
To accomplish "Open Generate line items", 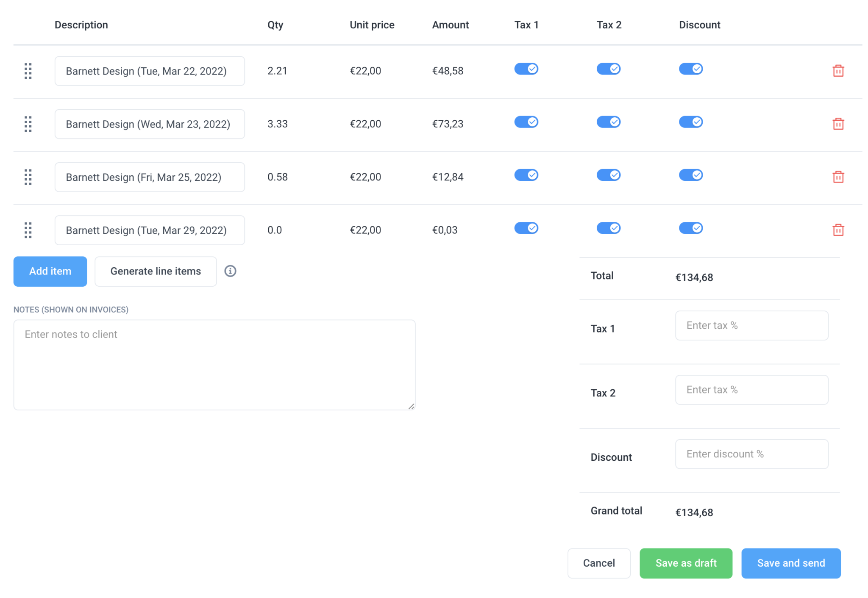I will coord(156,271).
